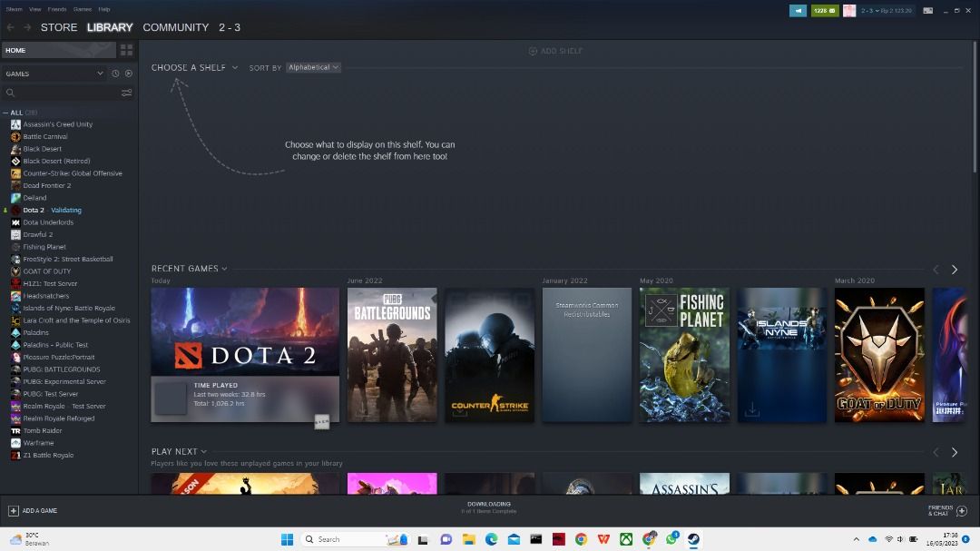Click the user profile avatar
980x551 pixels.
[849, 11]
